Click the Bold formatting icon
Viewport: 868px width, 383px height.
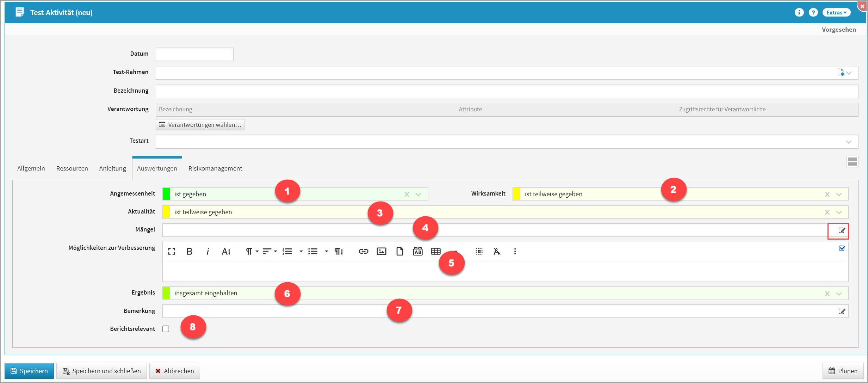pos(190,251)
